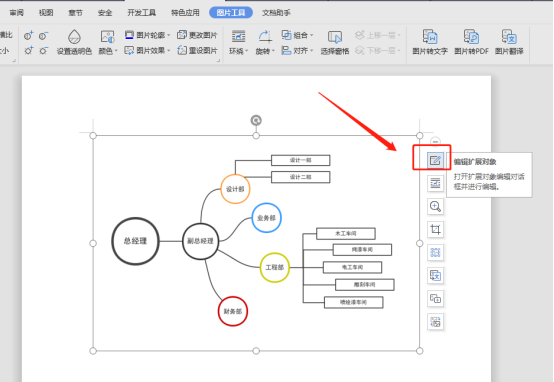Click the picture rotation handle

(x=256, y=121)
